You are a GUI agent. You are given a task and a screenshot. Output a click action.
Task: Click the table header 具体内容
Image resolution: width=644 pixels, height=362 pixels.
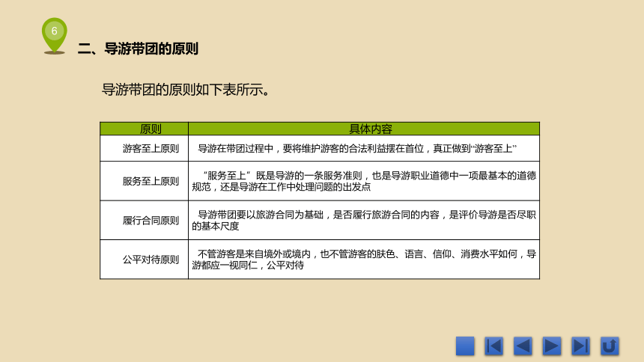[x=364, y=129]
